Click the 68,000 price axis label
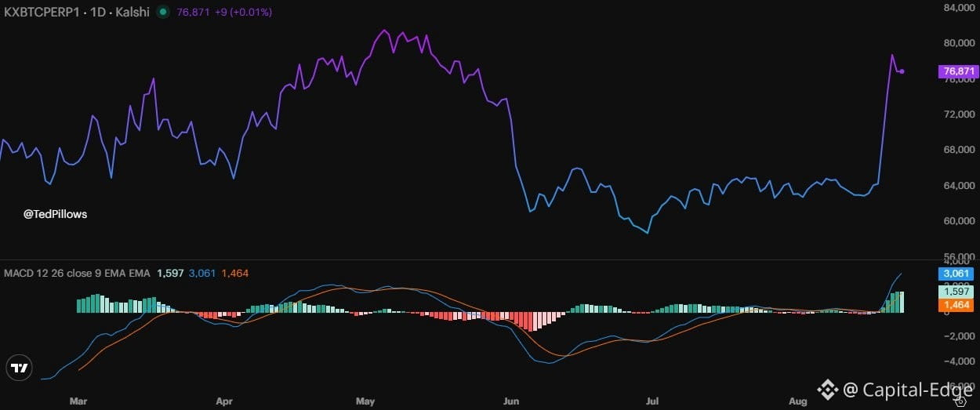 pos(959,150)
